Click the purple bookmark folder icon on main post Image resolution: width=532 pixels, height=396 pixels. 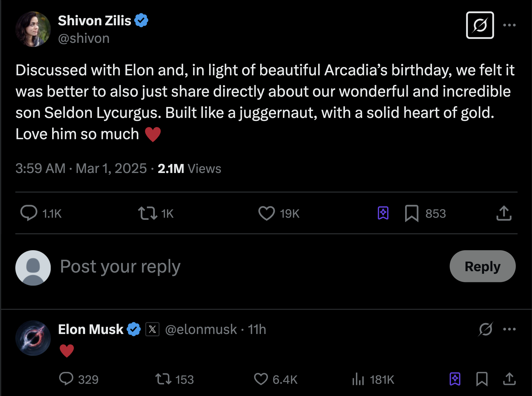coord(383,213)
